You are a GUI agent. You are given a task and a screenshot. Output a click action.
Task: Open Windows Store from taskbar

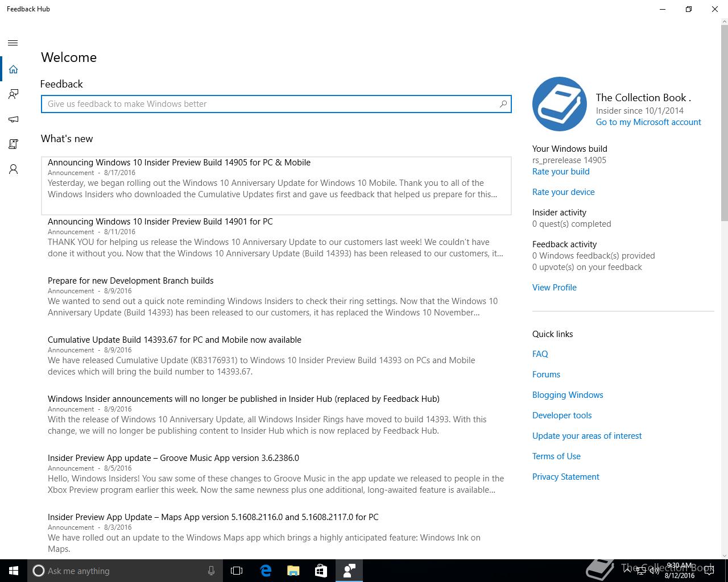(321, 571)
